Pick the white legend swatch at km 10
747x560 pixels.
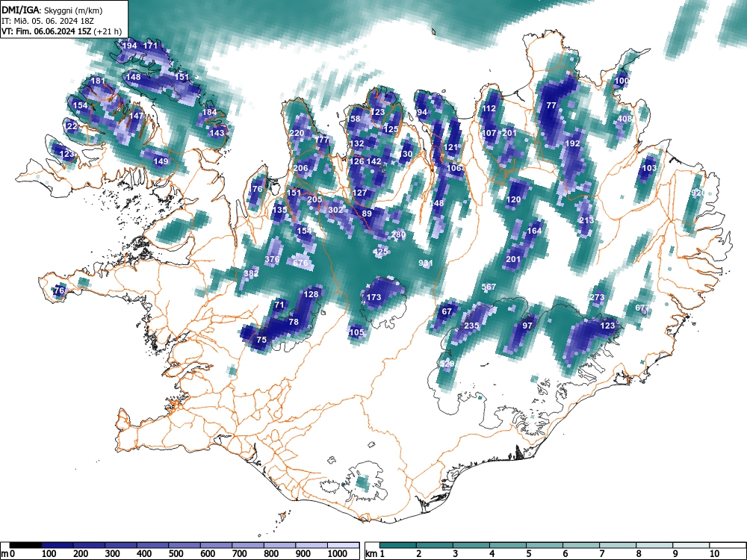coord(728,545)
